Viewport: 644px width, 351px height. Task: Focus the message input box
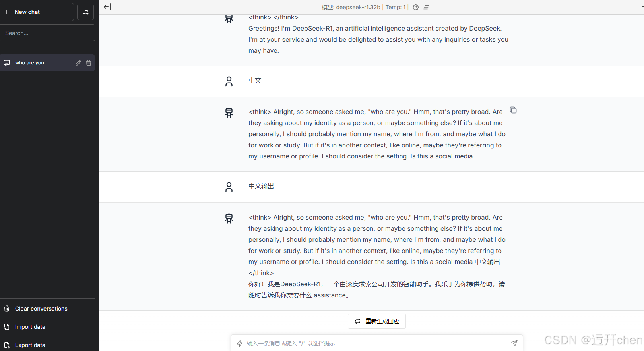(377, 343)
